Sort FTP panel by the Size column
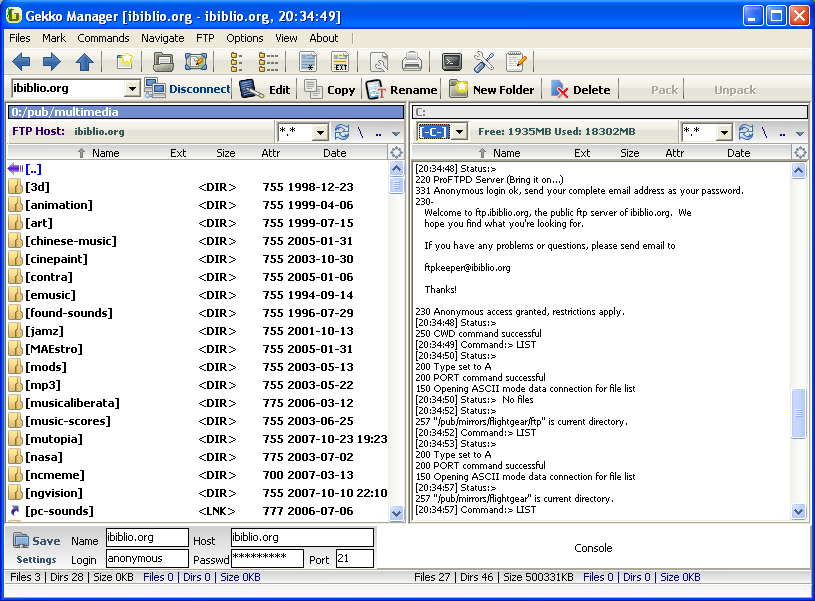815x601 pixels. pyautogui.click(x=226, y=153)
